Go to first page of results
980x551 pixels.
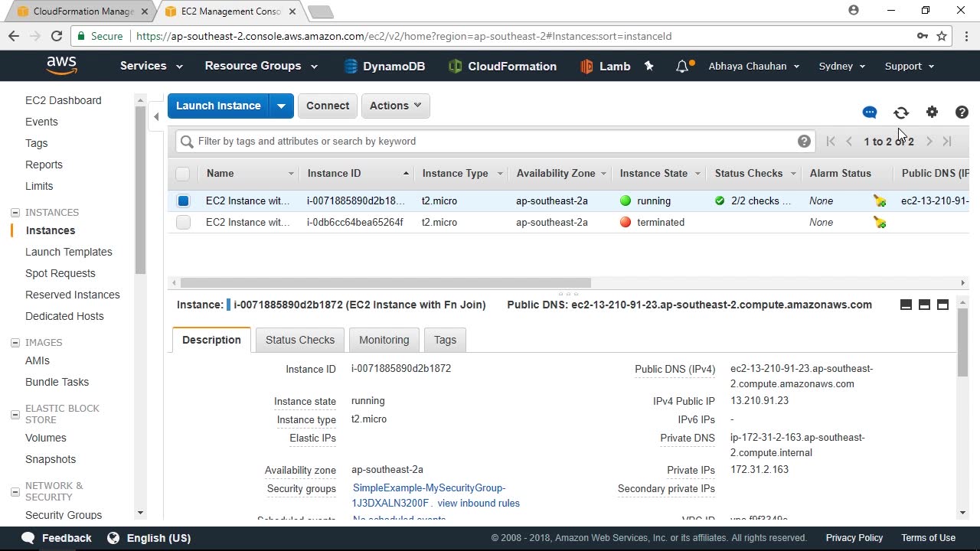[x=831, y=142]
